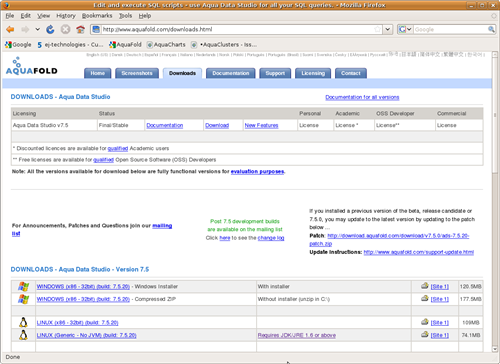Switch to the Screenshots tab
Screen dimensions: 500x364
(x=137, y=73)
